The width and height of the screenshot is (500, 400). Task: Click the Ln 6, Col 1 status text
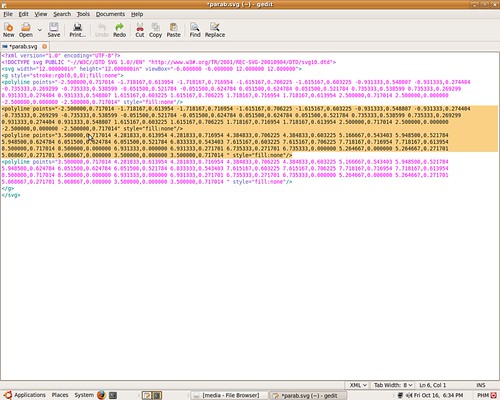pyautogui.click(x=433, y=385)
